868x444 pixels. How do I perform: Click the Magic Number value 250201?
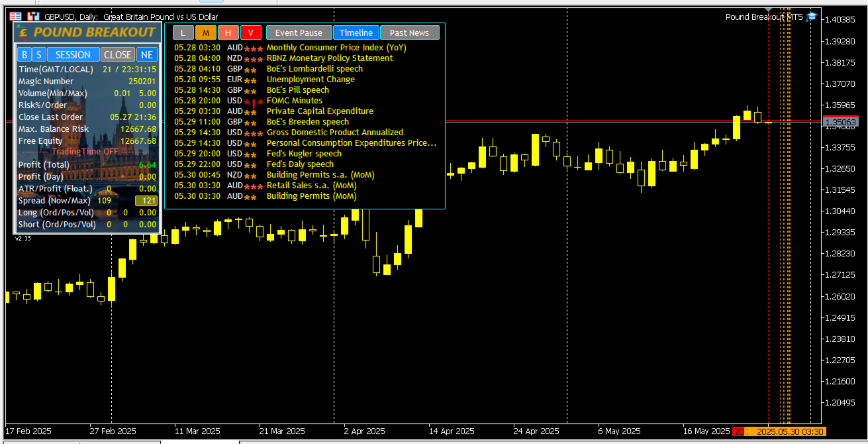(142, 82)
